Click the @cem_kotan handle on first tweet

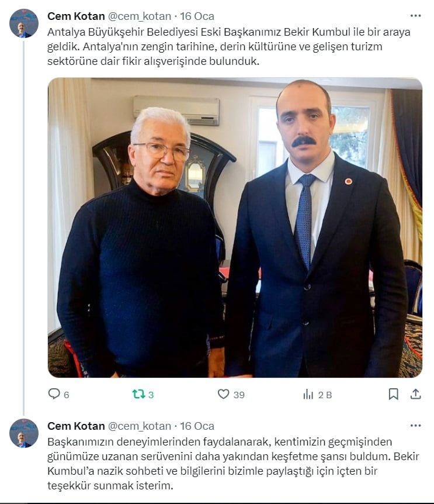coord(140,16)
